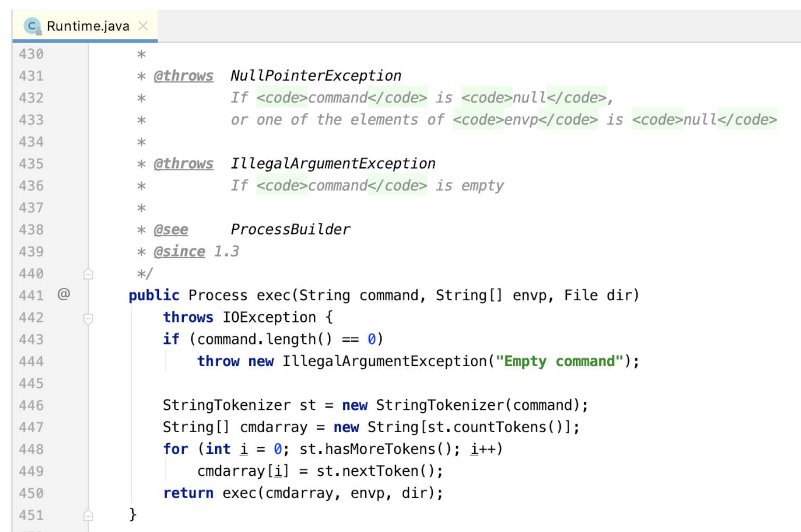The width and height of the screenshot is (801, 532).
Task: Click the return keyword on line 450
Action: click(188, 493)
